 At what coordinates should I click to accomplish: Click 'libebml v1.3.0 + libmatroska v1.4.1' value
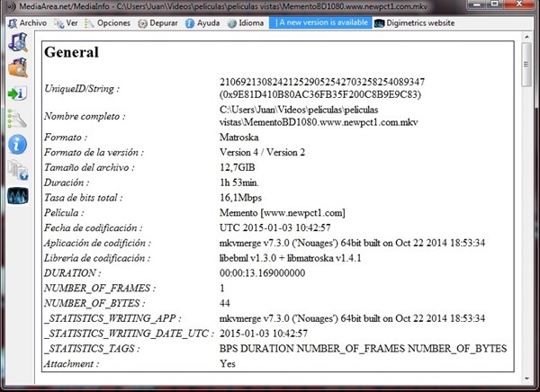tap(291, 258)
